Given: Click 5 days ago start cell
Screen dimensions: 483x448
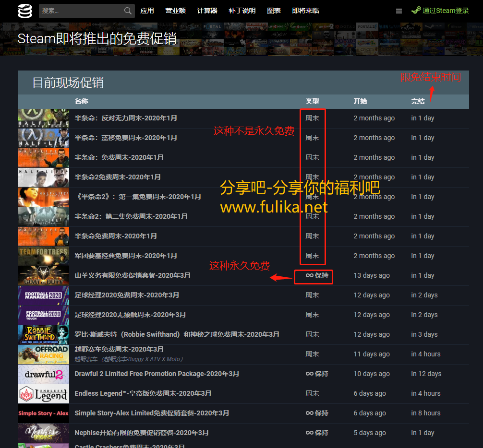Looking at the screenshot, I should coord(370,433).
